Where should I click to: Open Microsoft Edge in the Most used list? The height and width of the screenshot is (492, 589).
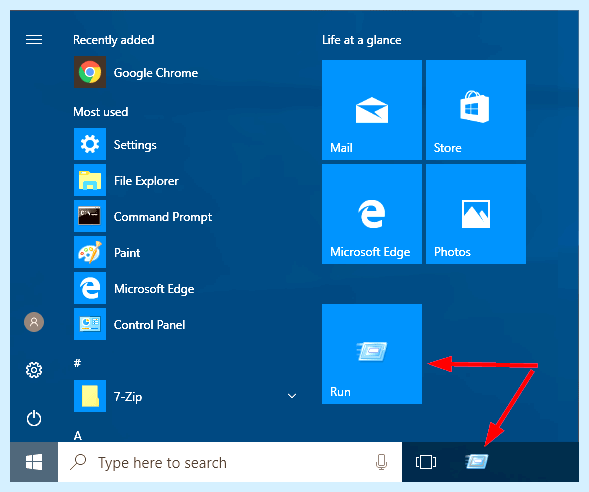pos(134,288)
